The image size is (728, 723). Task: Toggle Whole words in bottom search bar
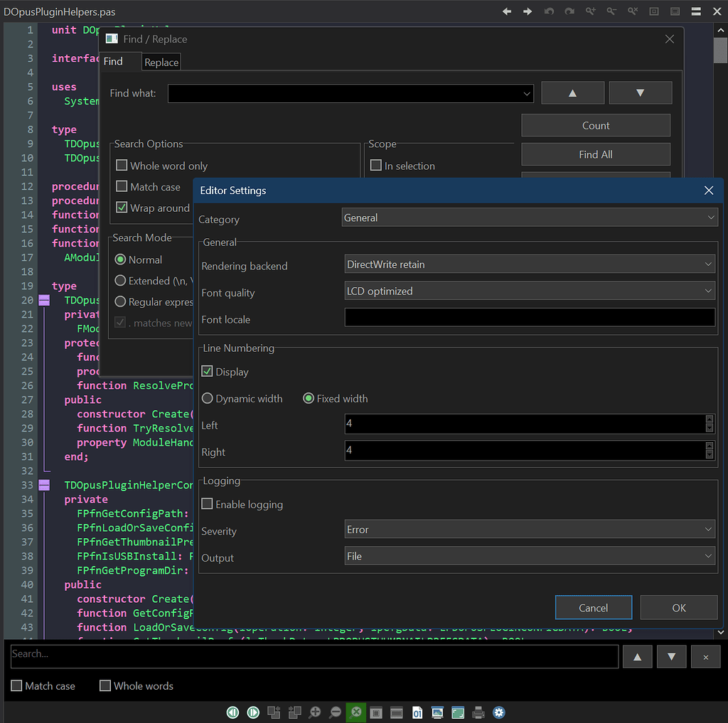(105, 685)
